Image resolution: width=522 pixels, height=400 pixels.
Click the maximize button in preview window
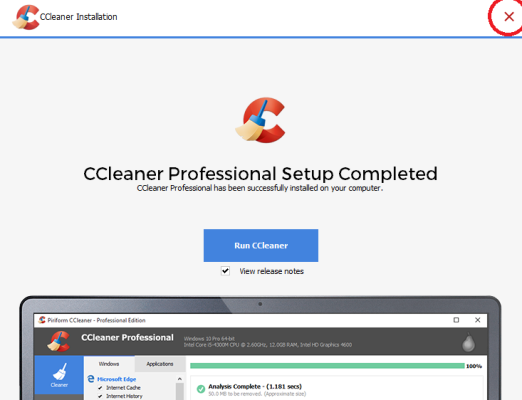(x=456, y=320)
